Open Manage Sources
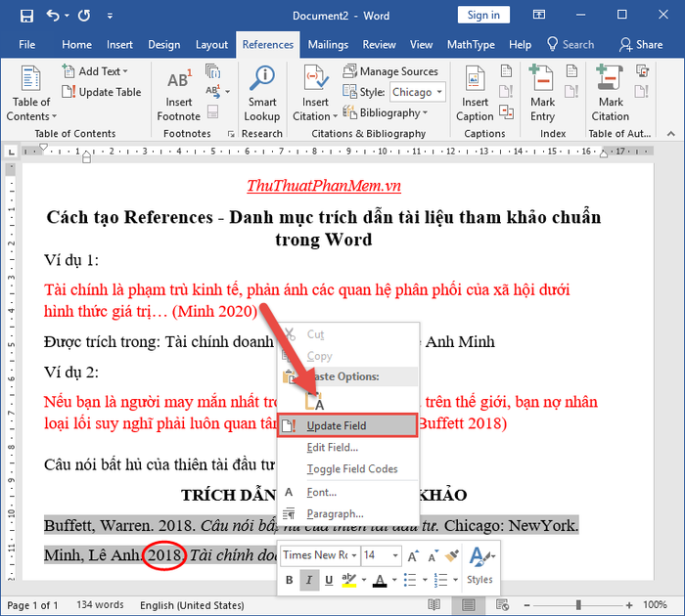 click(x=390, y=71)
